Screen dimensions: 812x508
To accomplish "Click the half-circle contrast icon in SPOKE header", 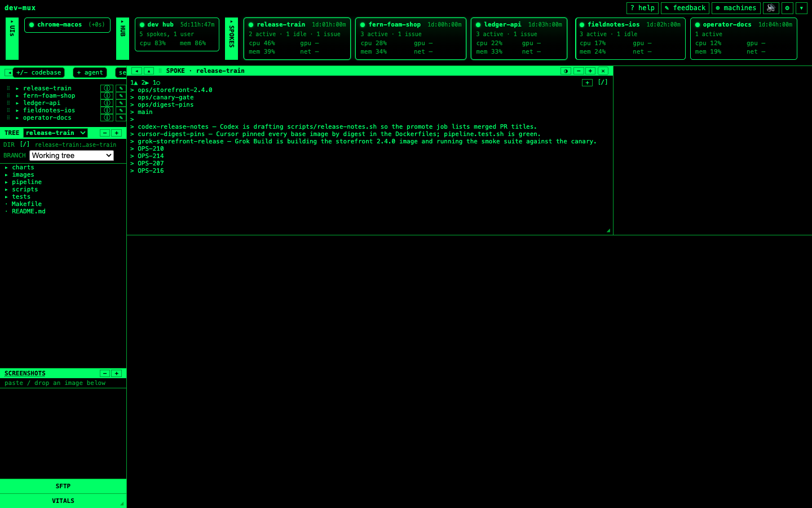I will click(566, 71).
